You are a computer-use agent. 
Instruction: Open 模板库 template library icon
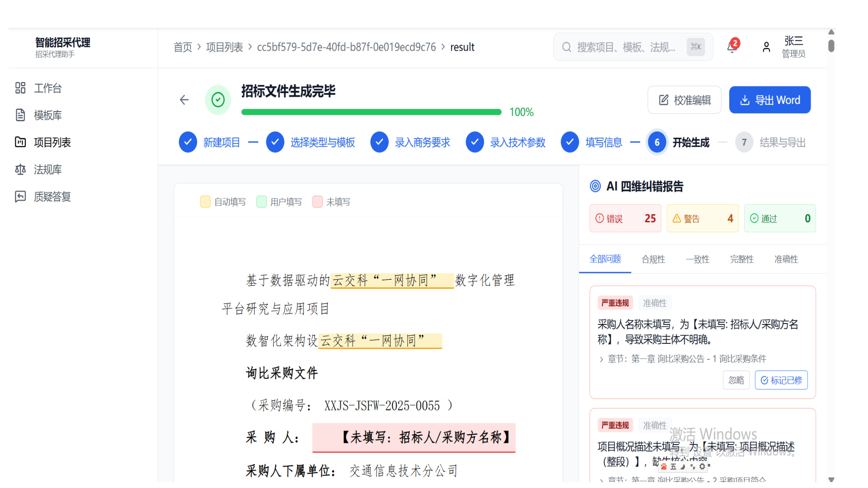20,115
